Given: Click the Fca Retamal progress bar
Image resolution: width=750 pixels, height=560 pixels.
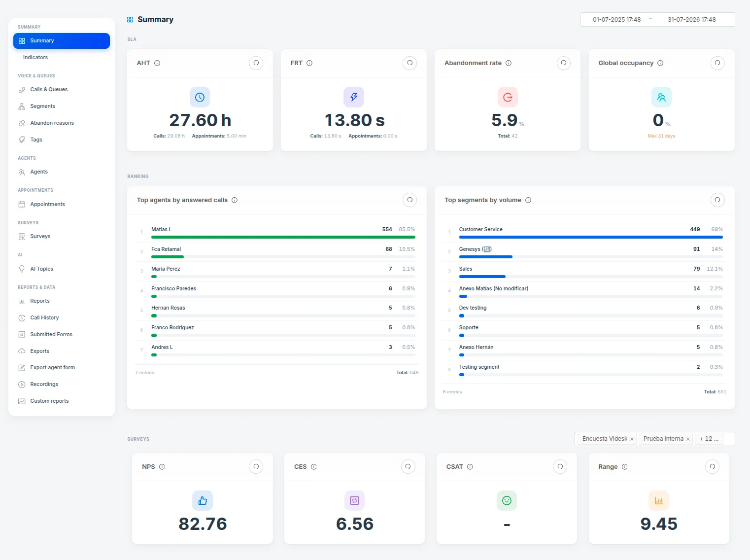Looking at the screenshot, I should [283, 257].
